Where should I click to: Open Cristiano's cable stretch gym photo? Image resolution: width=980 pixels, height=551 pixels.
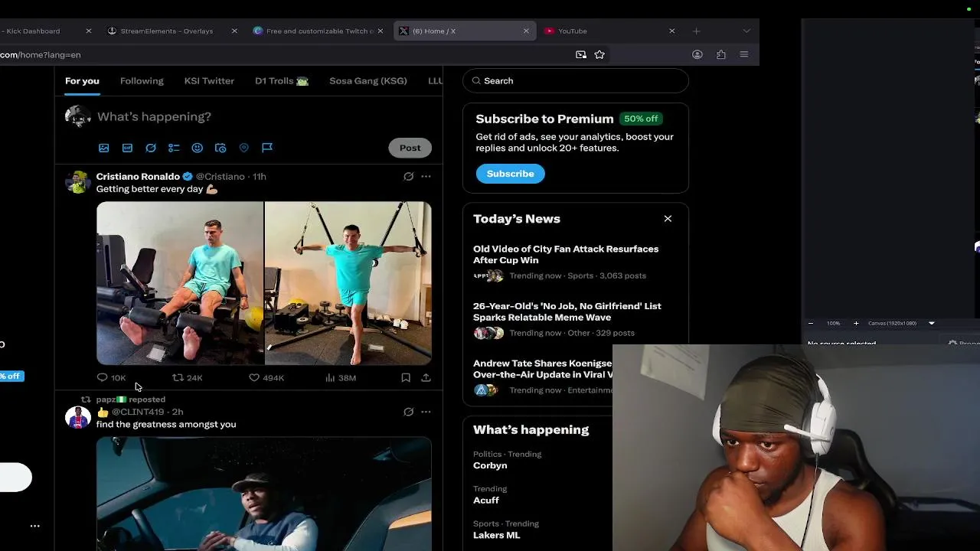point(348,283)
